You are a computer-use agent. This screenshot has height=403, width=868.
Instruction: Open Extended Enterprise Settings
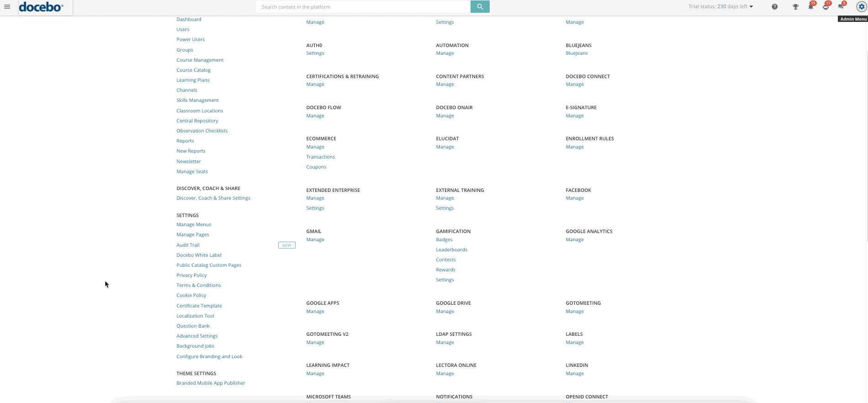[315, 208]
